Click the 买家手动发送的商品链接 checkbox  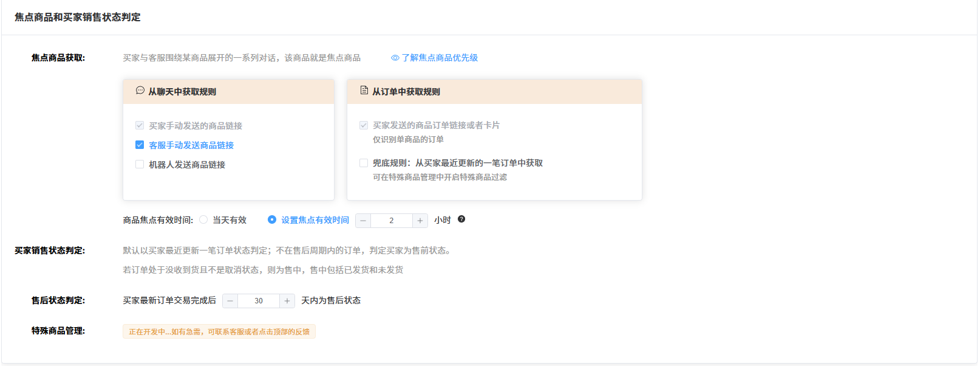pos(140,126)
